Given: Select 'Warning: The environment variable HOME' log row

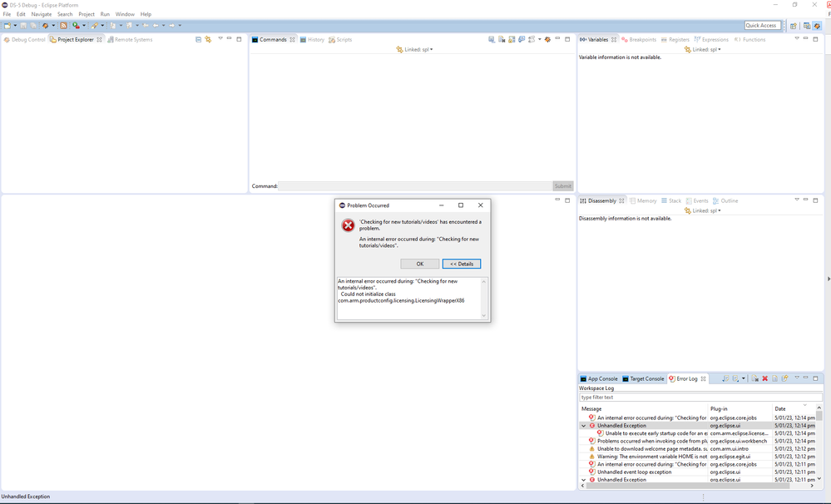Looking at the screenshot, I should [x=698, y=457].
